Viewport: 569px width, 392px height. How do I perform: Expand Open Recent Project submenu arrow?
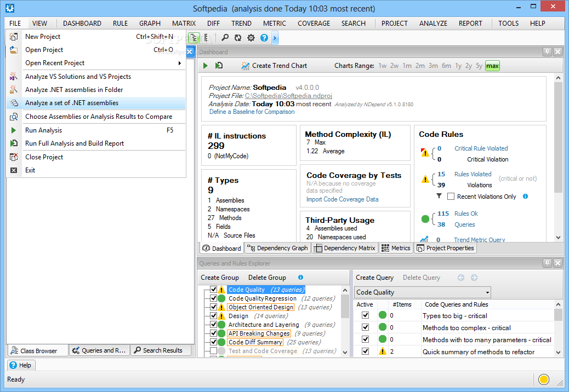click(179, 63)
